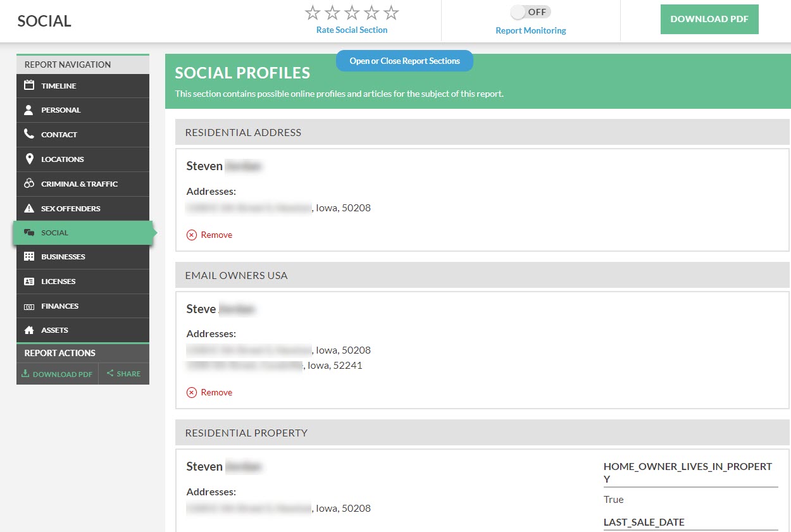This screenshot has height=532, width=791.
Task: Navigate to Licenses section
Action: pos(83,281)
